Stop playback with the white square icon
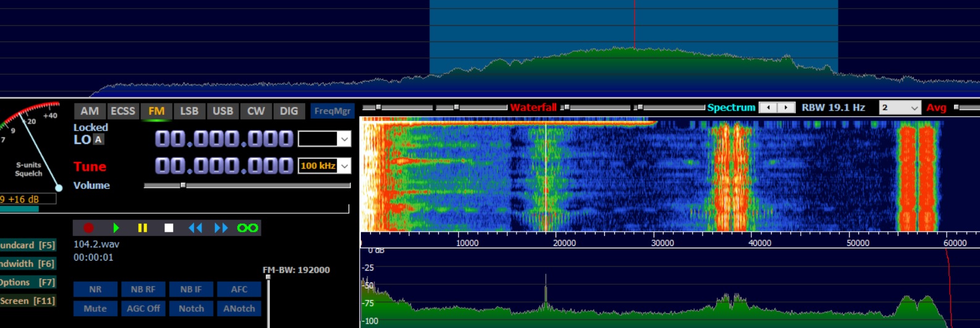Image resolution: width=980 pixels, height=328 pixels. (169, 228)
